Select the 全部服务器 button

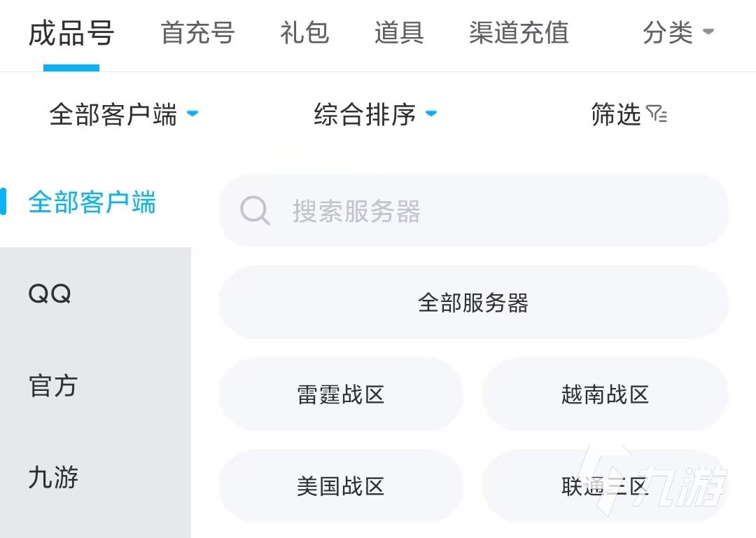(473, 303)
